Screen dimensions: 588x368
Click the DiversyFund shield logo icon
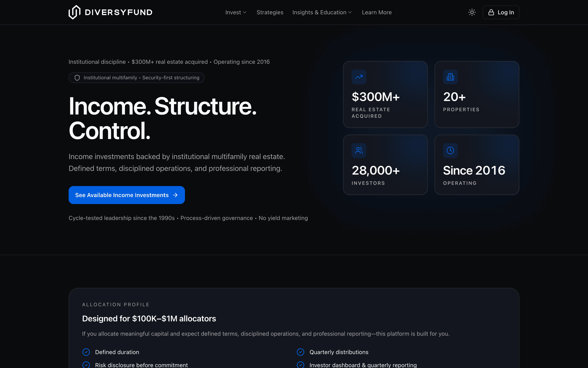[74, 12]
